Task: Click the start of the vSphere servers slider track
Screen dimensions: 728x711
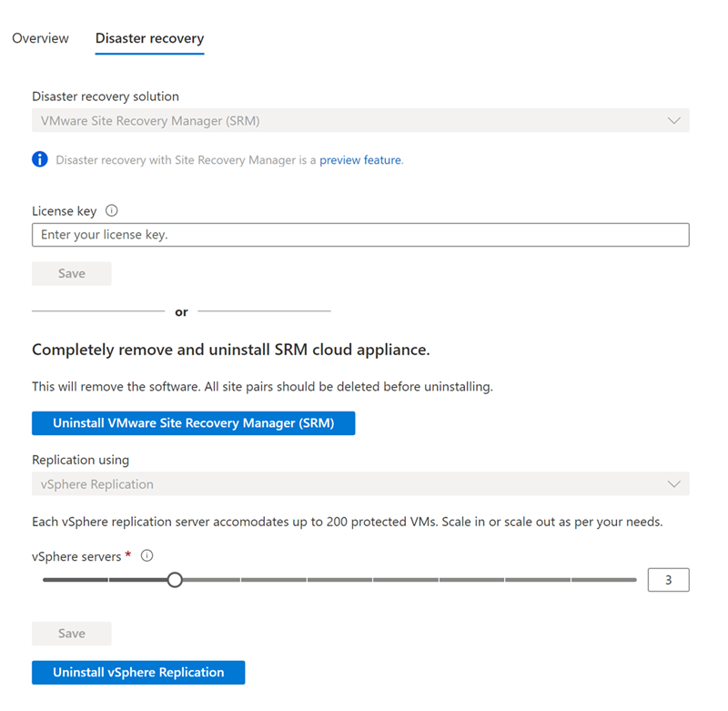Action: (x=45, y=580)
